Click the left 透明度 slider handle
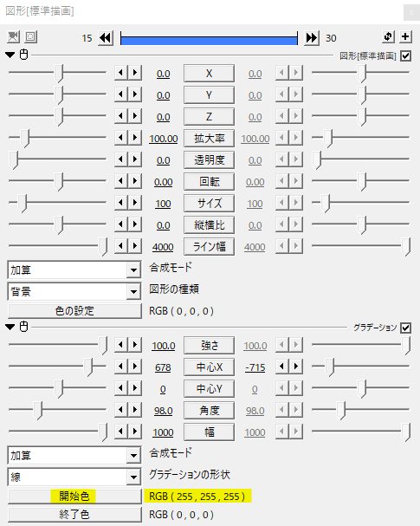 click(13, 159)
